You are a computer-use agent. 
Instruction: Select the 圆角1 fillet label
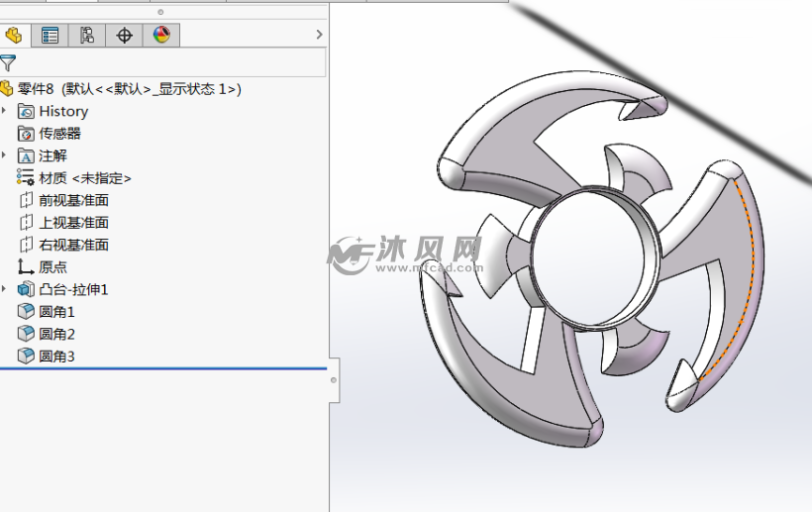pyautogui.click(x=57, y=312)
